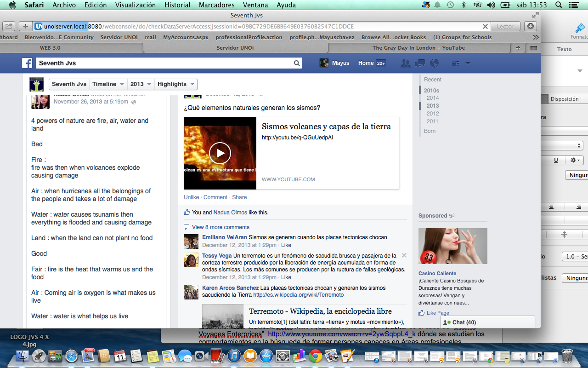Open Launchpad from the Dock
Screen dimensions: 588x368
point(39,356)
